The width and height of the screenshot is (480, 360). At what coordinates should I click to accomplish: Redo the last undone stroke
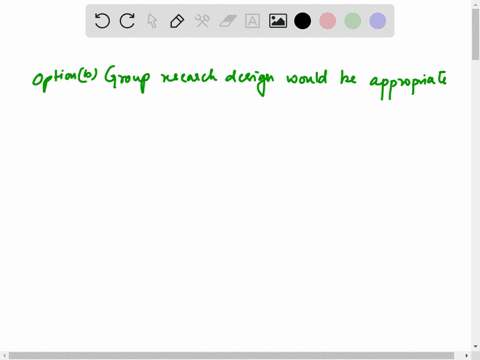[x=127, y=21]
